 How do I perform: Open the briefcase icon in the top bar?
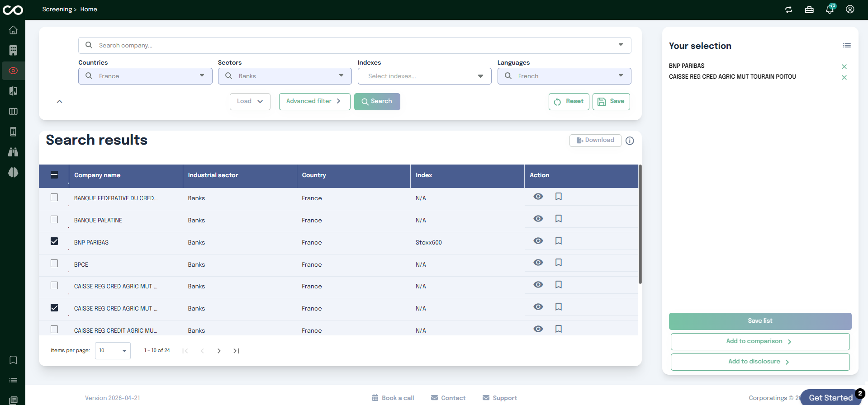pyautogui.click(x=809, y=9)
